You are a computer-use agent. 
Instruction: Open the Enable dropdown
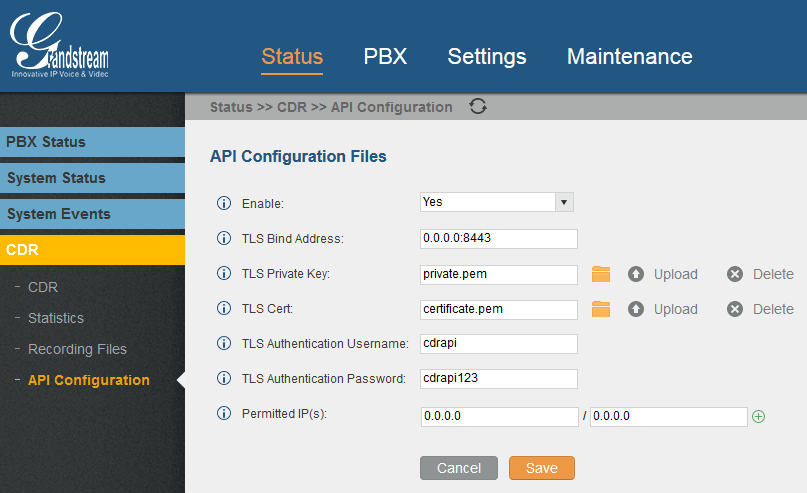pyautogui.click(x=496, y=202)
